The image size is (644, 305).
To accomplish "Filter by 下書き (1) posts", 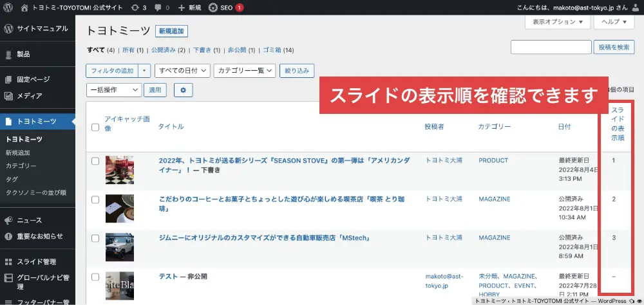I will coord(207,50).
